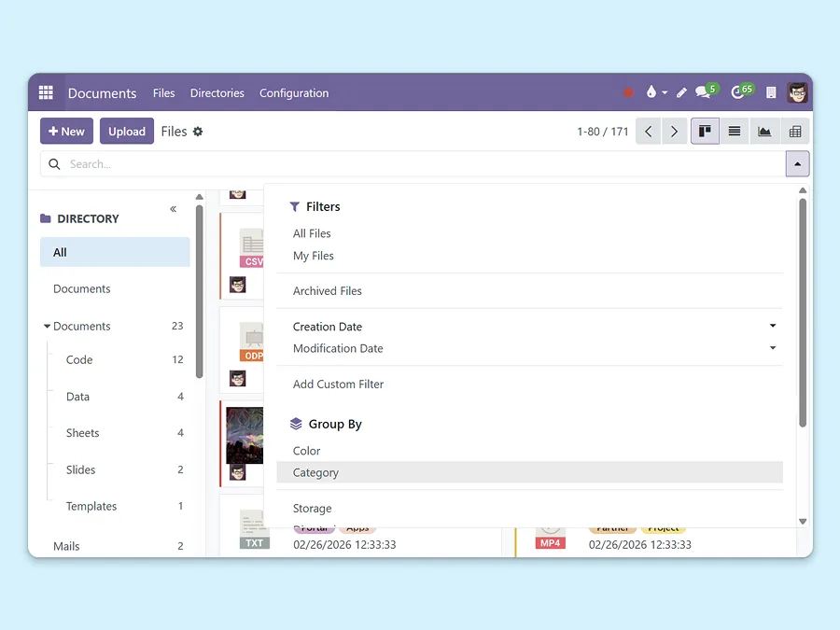Switch to the list view
Screen dimensions: 840x630
pos(734,131)
